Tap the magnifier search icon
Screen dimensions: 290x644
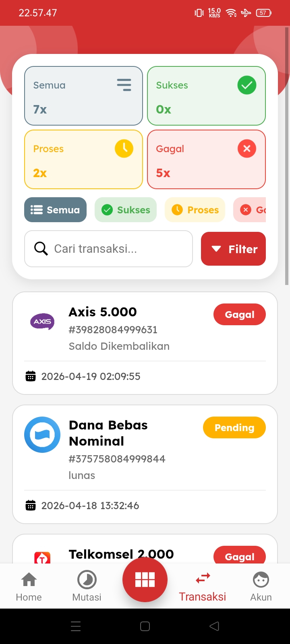pyautogui.click(x=41, y=249)
